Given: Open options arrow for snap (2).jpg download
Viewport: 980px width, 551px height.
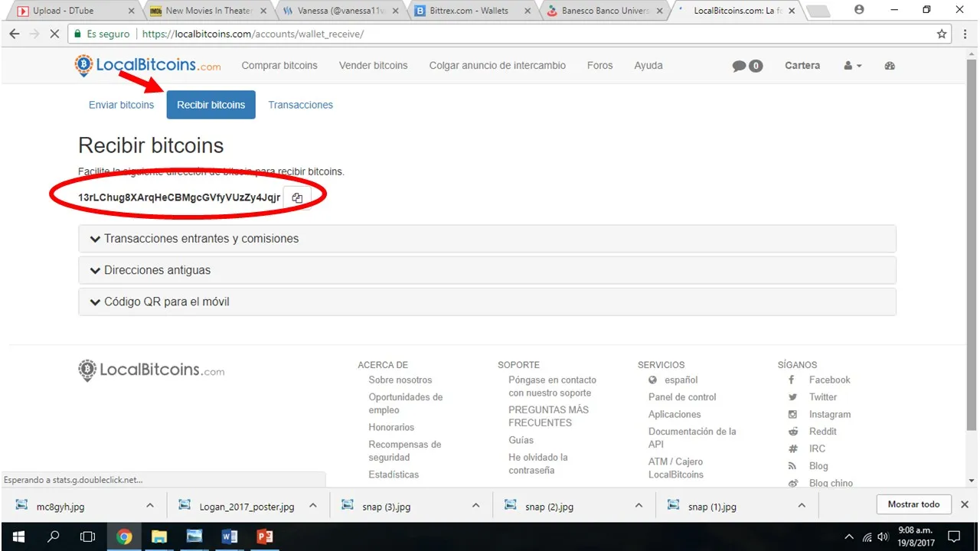Looking at the screenshot, I should click(639, 506).
